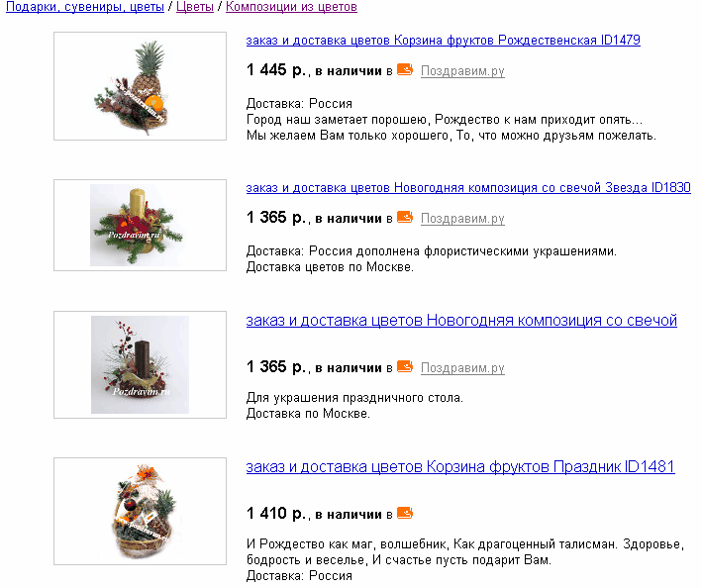Open the pineapple fruit basket thumbnail
This screenshot has width=702, height=588.
pyautogui.click(x=141, y=86)
